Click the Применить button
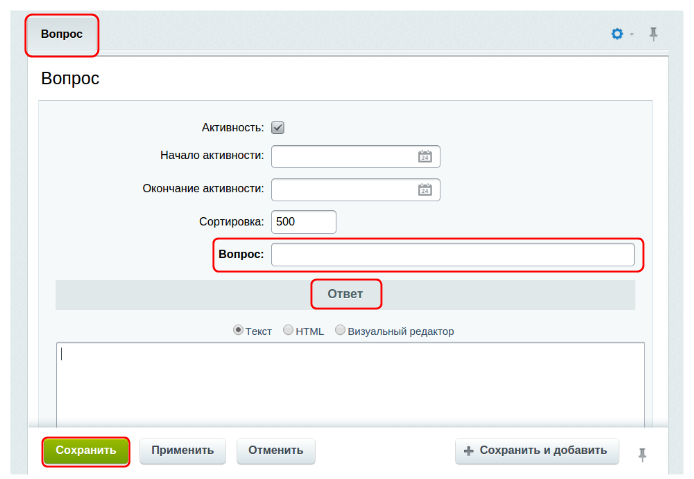Screen dimensions: 694x479 [183, 451]
